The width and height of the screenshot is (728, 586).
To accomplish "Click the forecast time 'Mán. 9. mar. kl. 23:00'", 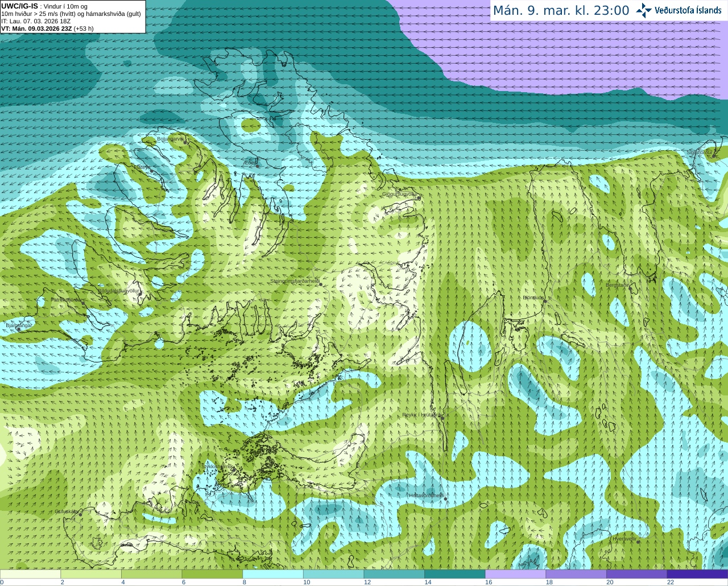I will pos(561,10).
